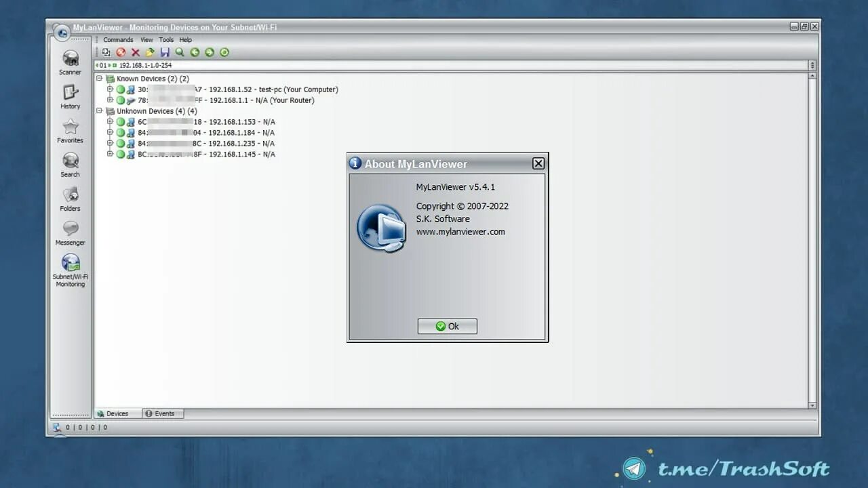Click the yellow open folder toolbar icon
Viewport: 868px width, 488px height.
pos(150,52)
